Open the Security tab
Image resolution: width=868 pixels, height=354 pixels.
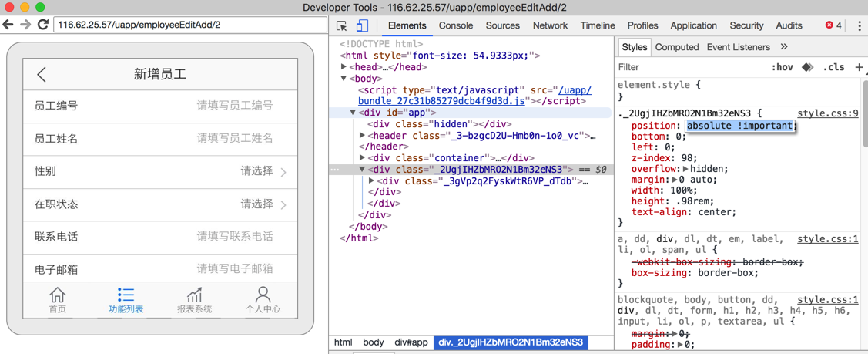(x=746, y=25)
